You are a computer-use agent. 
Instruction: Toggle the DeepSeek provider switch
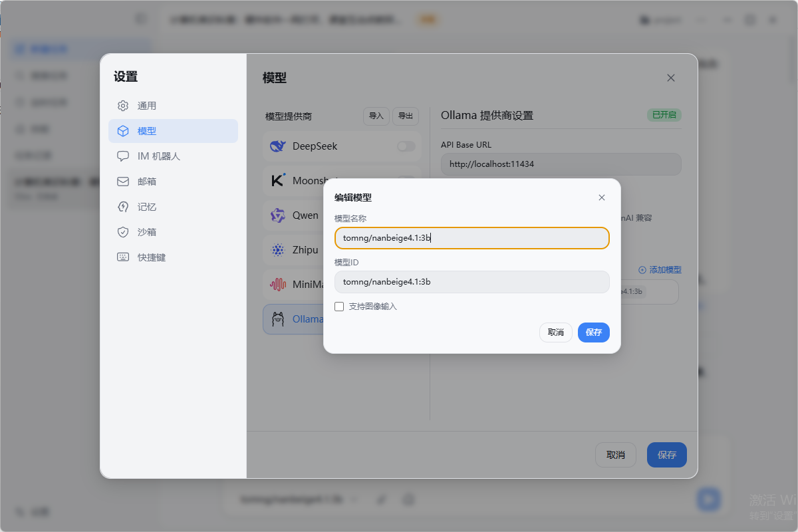tap(406, 146)
